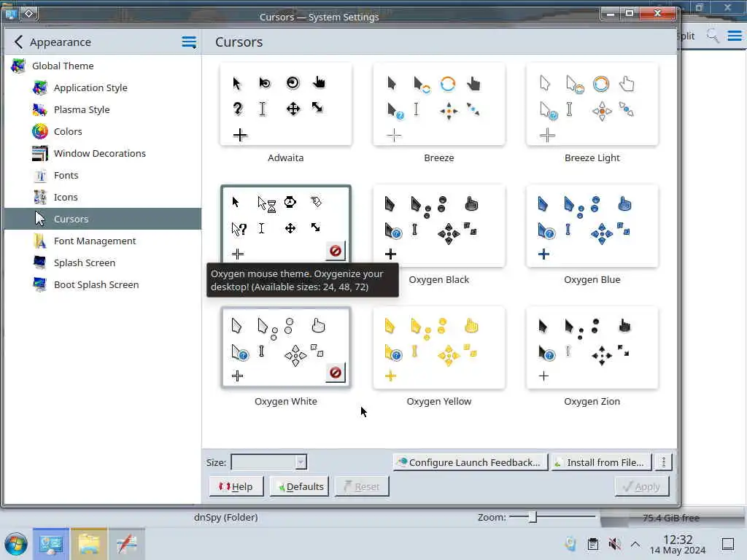
Task: Click the Help button
Action: [236, 486]
